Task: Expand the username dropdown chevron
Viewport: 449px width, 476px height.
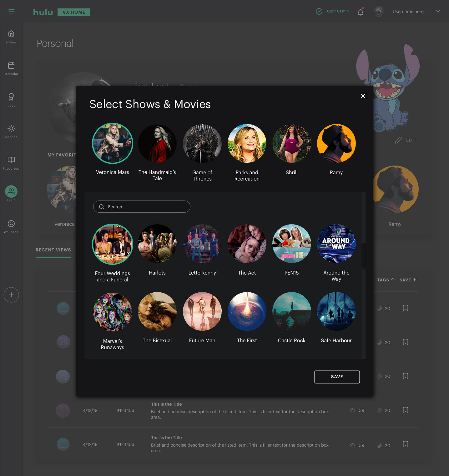Action: (438, 11)
